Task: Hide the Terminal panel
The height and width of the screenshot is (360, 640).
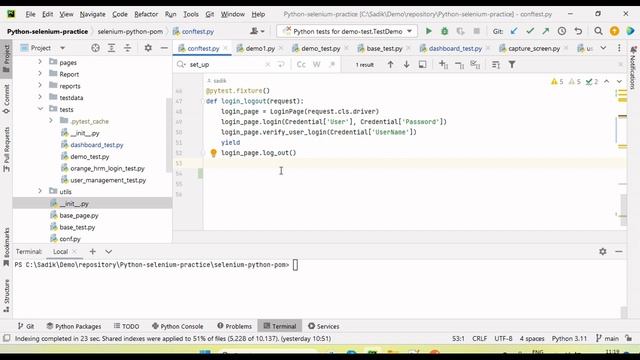Action: (619, 251)
